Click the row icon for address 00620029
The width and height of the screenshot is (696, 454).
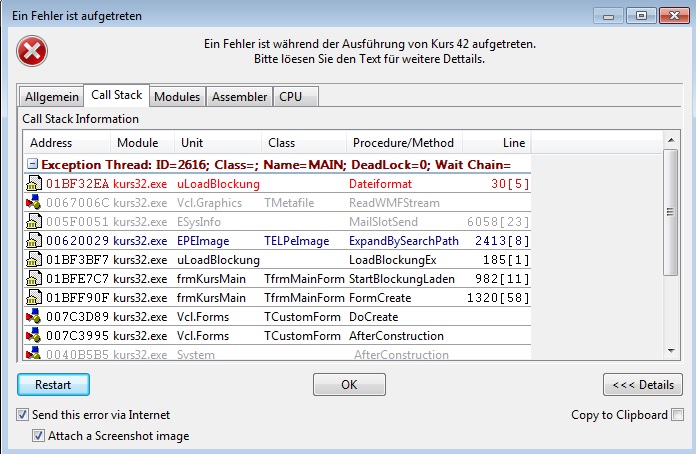tap(33, 241)
